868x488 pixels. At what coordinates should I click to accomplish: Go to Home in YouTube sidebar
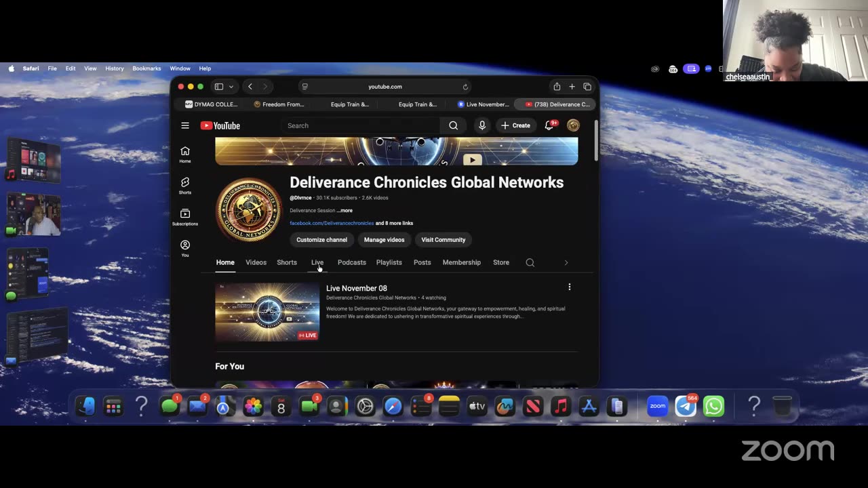click(185, 155)
